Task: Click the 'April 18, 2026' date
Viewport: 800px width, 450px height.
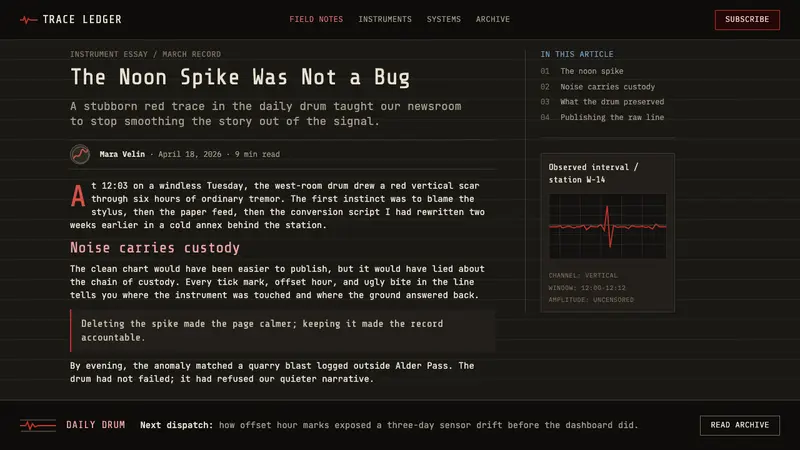Action: (190, 154)
